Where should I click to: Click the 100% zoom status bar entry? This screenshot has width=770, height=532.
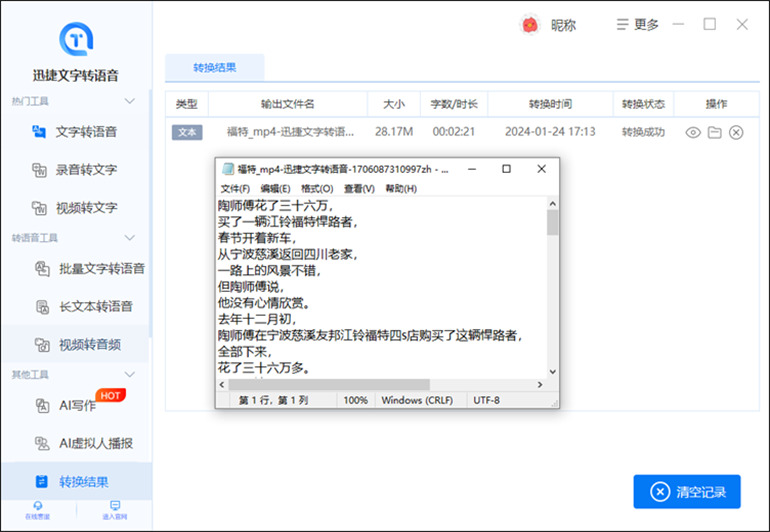coord(356,400)
